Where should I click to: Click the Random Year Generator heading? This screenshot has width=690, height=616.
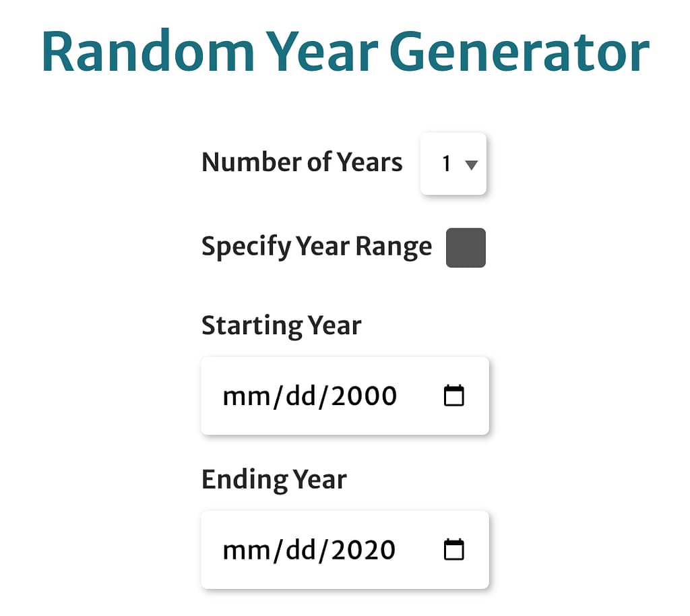tap(345, 53)
